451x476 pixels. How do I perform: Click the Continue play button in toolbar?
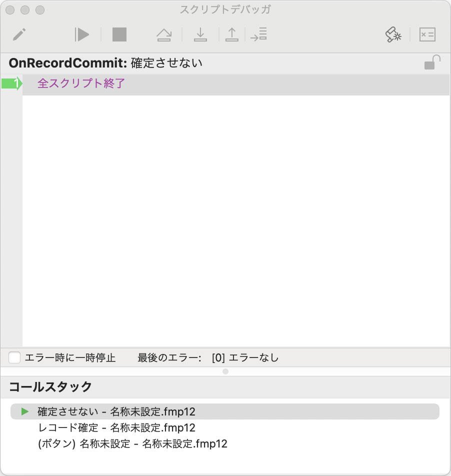tap(81, 34)
